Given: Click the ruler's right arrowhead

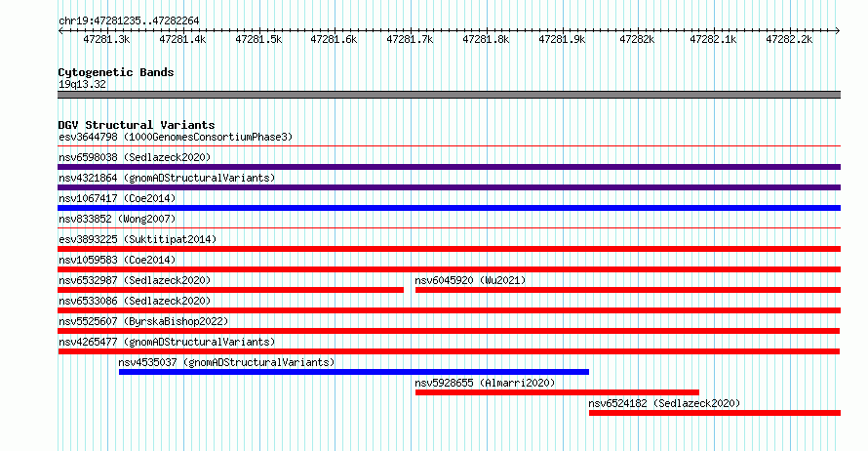Looking at the screenshot, I should click(x=838, y=31).
